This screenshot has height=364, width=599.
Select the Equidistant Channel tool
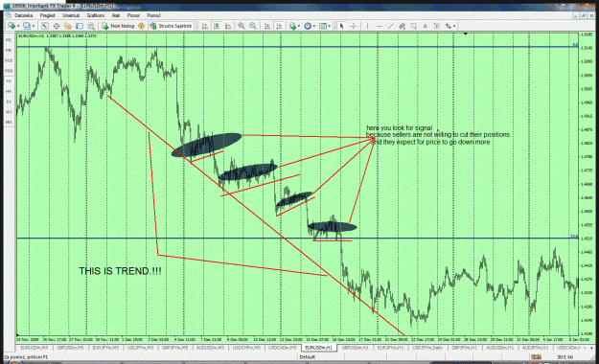tap(402, 26)
